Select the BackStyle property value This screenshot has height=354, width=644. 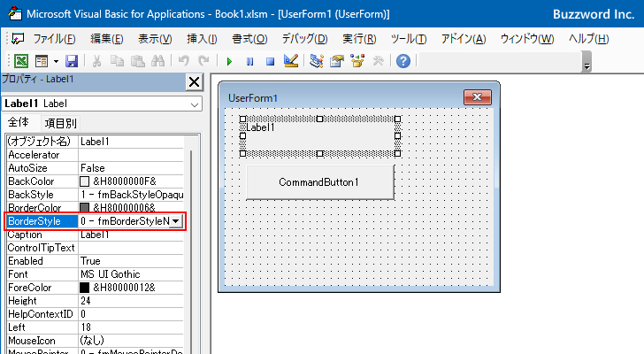pyautogui.click(x=131, y=195)
